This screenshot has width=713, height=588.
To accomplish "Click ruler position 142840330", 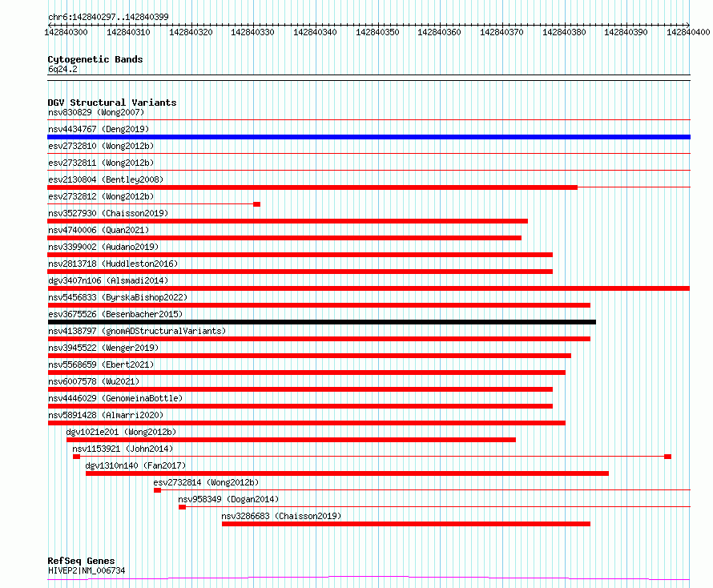I will pyautogui.click(x=253, y=32).
